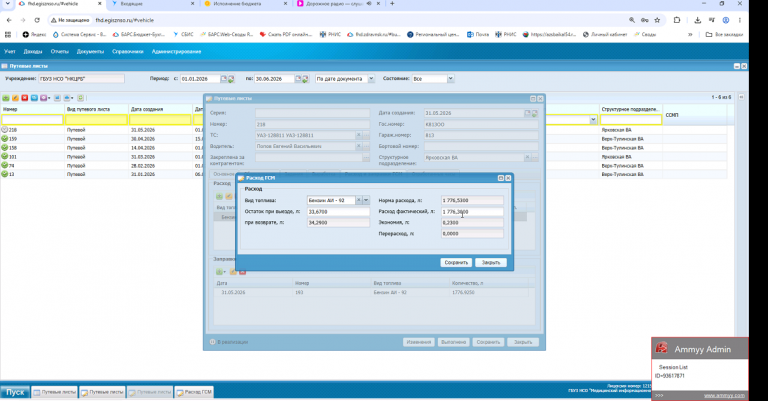
Task: Click the Расход фактический field
Action: 472,212
